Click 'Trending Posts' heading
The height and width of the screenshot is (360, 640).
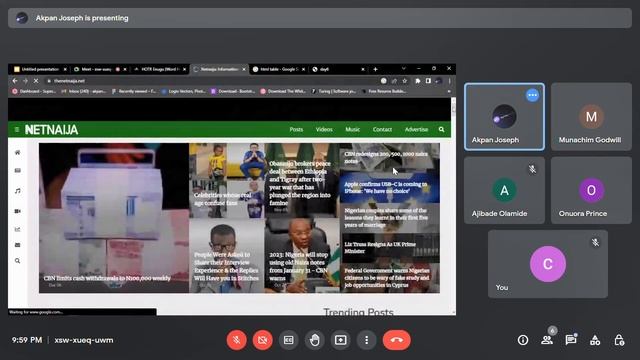tap(358, 312)
